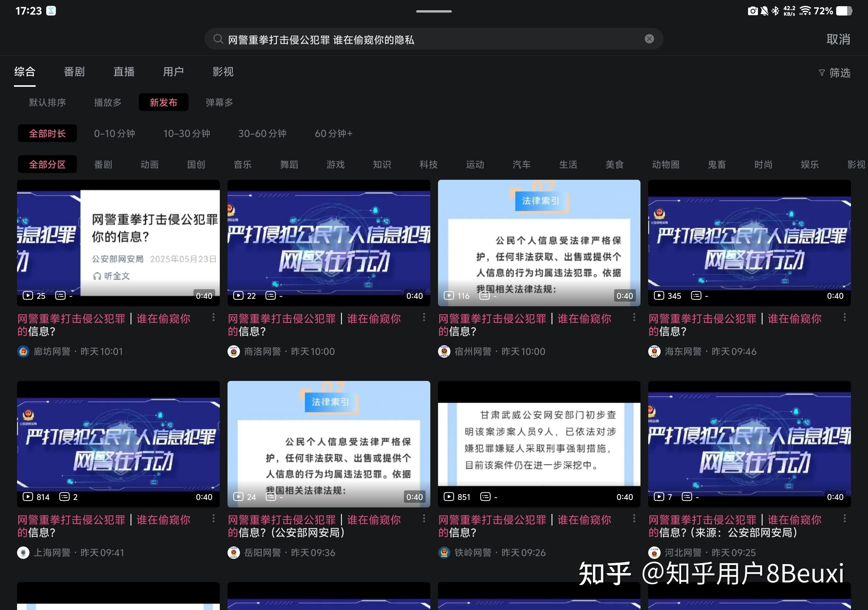The height and width of the screenshot is (610, 868).
Task: Open more options for 宿州网警 video
Action: click(634, 317)
